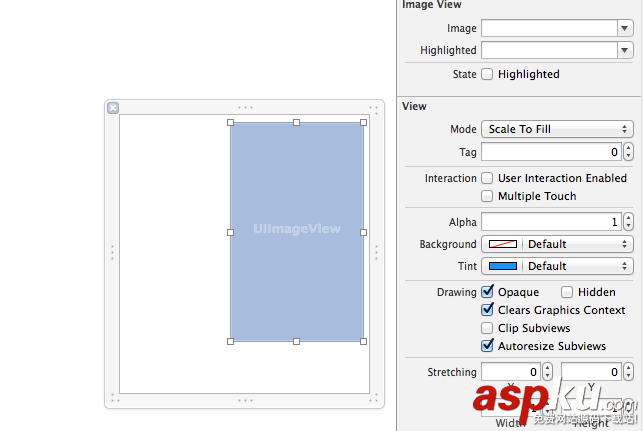The width and height of the screenshot is (643, 431).
Task: Enable Multiple Touch checkbox
Action: coord(487,196)
